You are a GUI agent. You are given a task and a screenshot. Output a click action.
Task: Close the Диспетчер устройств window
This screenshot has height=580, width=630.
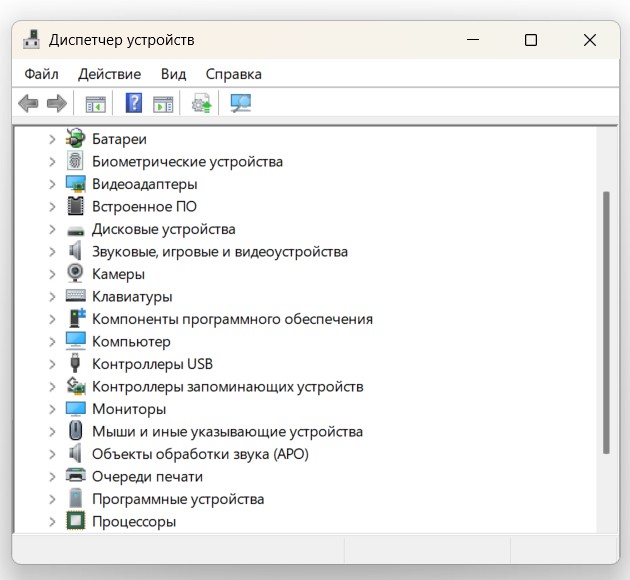coord(590,40)
